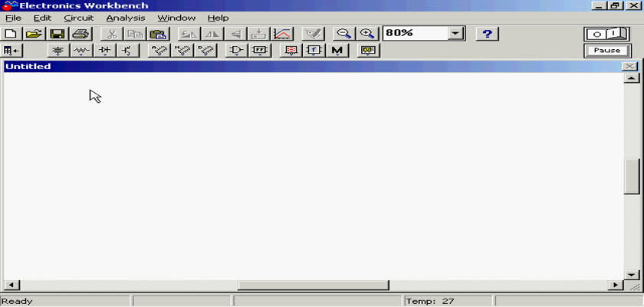The height and width of the screenshot is (307, 644).
Task: Open the Edit menu
Action: 42,18
